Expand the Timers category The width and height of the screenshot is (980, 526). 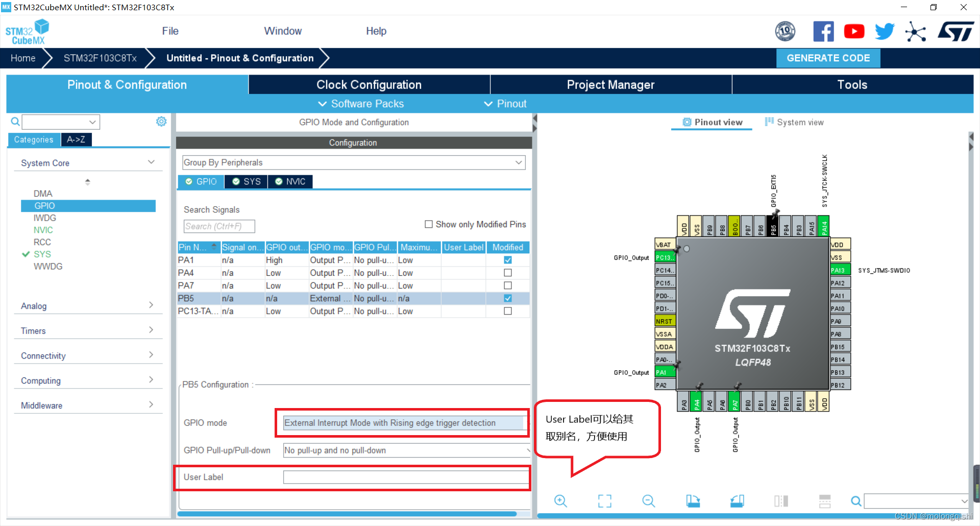pos(88,331)
